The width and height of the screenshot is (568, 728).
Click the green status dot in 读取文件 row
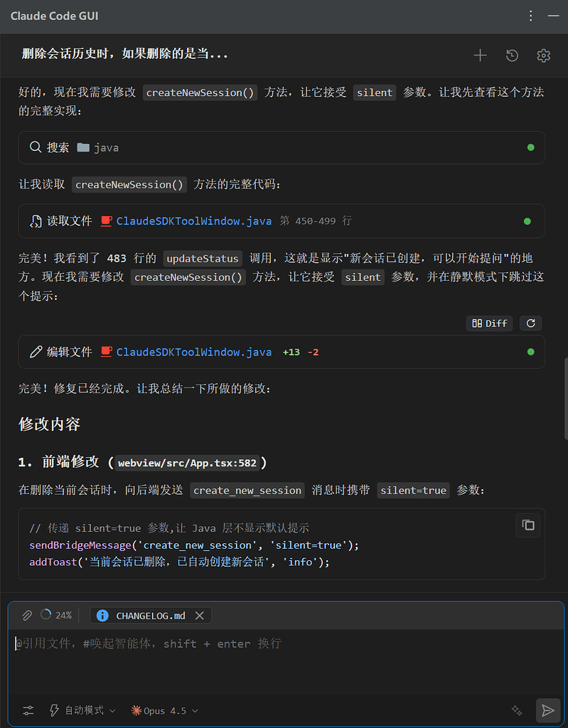527,221
